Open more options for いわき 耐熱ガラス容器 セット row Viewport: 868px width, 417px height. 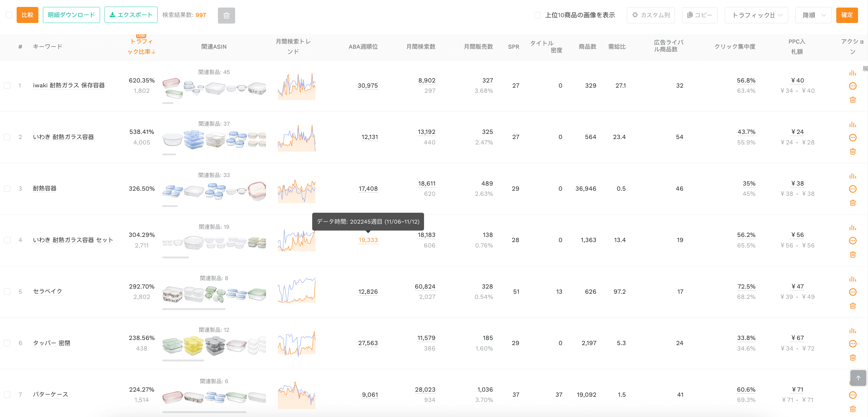pos(853,241)
